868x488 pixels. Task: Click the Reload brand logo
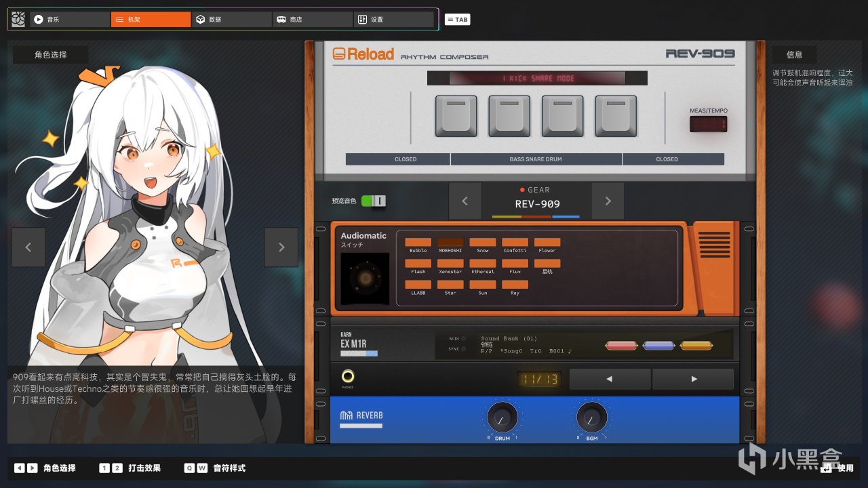click(363, 54)
